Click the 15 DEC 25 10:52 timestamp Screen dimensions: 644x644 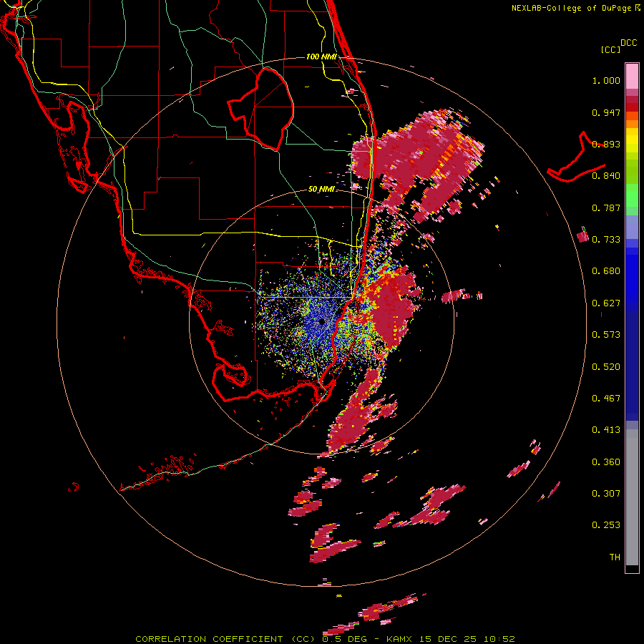point(467,639)
